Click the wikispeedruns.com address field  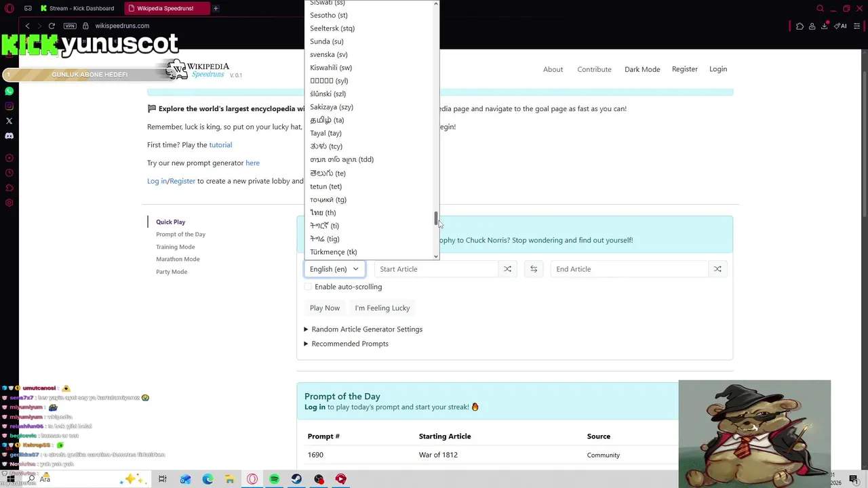coord(122,26)
